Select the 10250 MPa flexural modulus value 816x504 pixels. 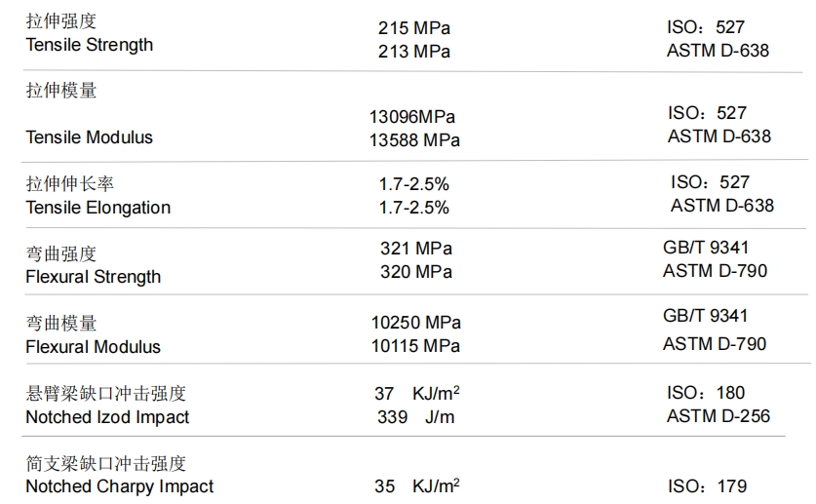click(x=416, y=323)
